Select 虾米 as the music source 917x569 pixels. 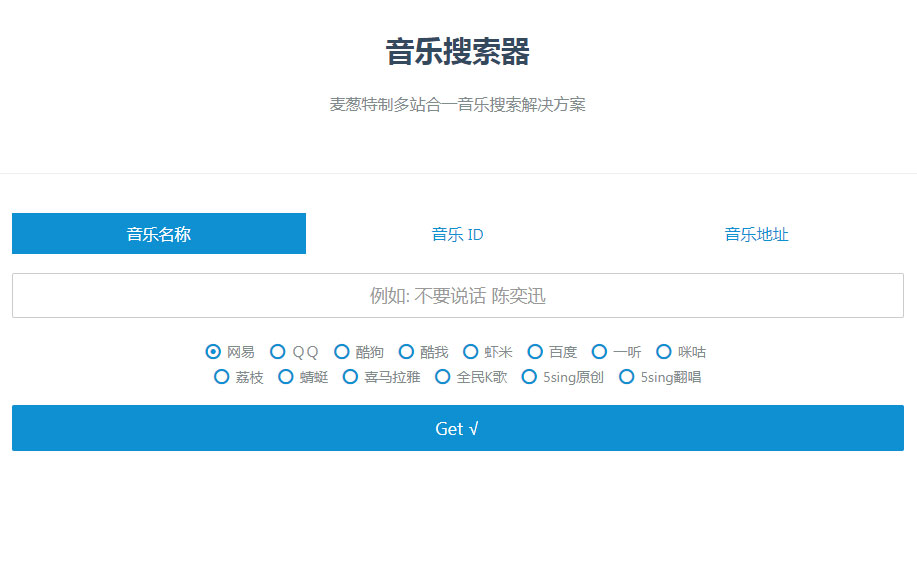point(471,352)
